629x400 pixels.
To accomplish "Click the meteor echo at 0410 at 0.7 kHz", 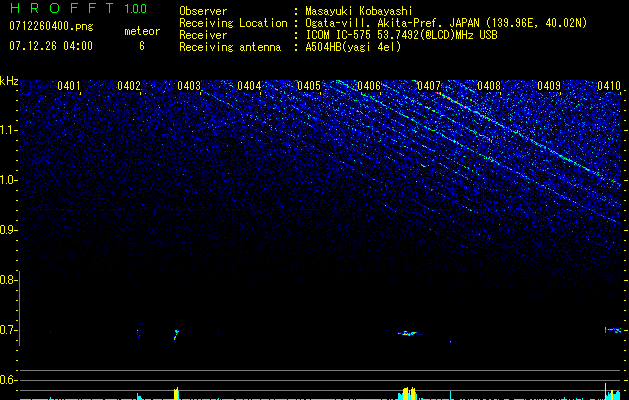I will (613, 330).
